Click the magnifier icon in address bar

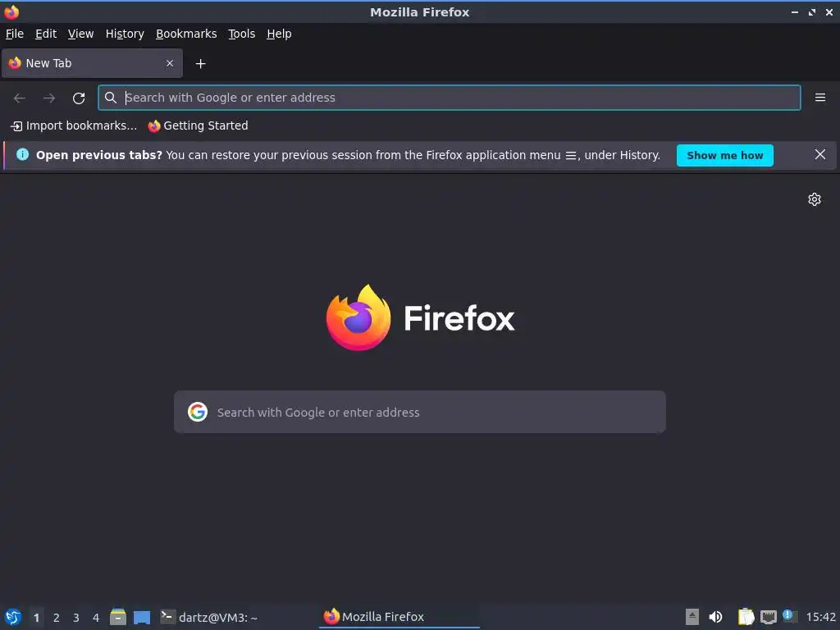pyautogui.click(x=111, y=98)
